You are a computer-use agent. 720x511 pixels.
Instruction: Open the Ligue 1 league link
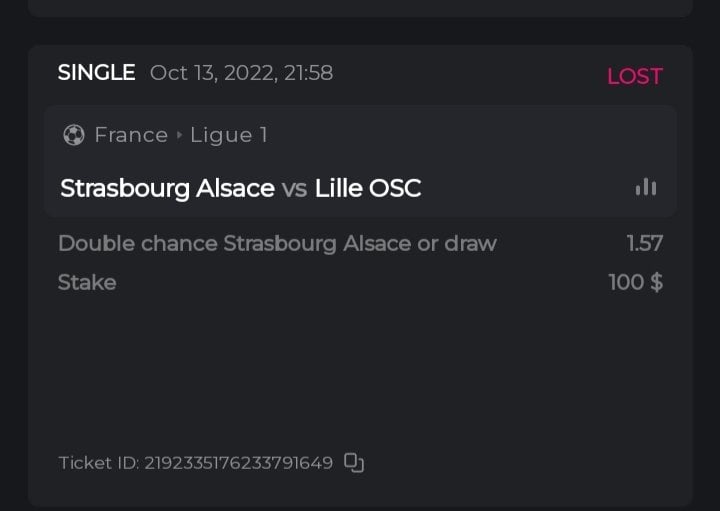(229, 135)
